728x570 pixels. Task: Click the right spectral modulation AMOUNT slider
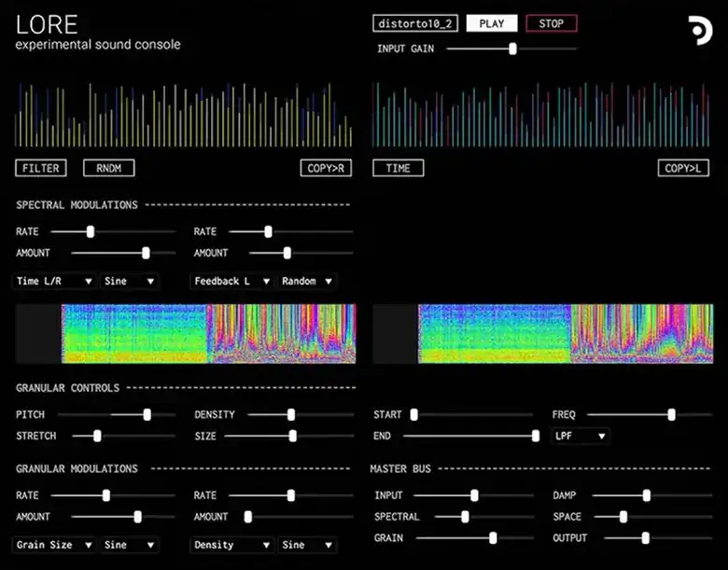tap(301, 253)
